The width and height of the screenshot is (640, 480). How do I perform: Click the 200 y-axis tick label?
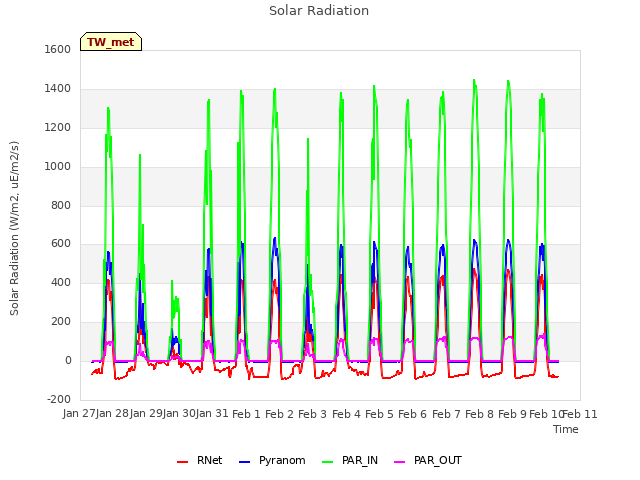[61, 322]
